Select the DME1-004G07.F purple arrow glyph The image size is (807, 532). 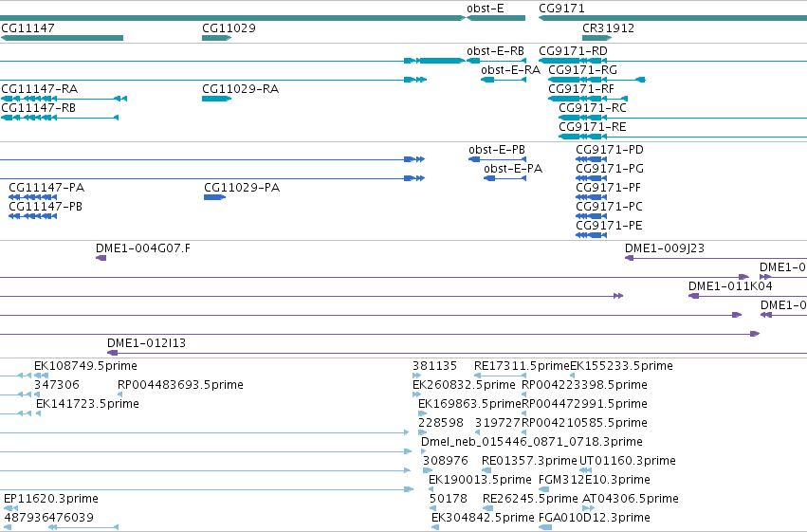point(101,258)
